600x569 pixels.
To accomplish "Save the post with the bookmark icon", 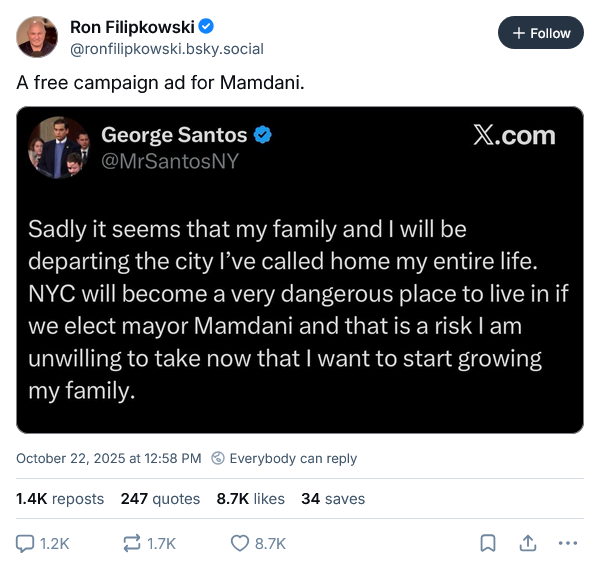I will coord(488,543).
